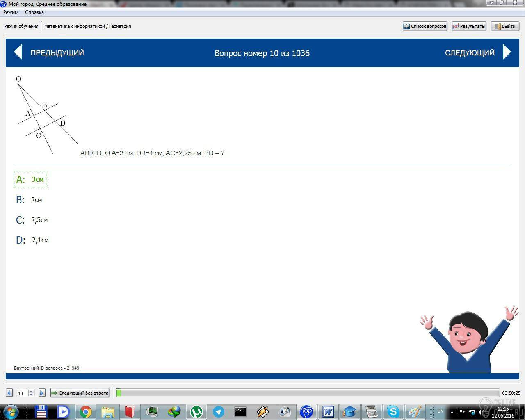Viewport: 525px width, 420px height.
Task: Open Google Chrome from the taskbar
Action: 86,411
